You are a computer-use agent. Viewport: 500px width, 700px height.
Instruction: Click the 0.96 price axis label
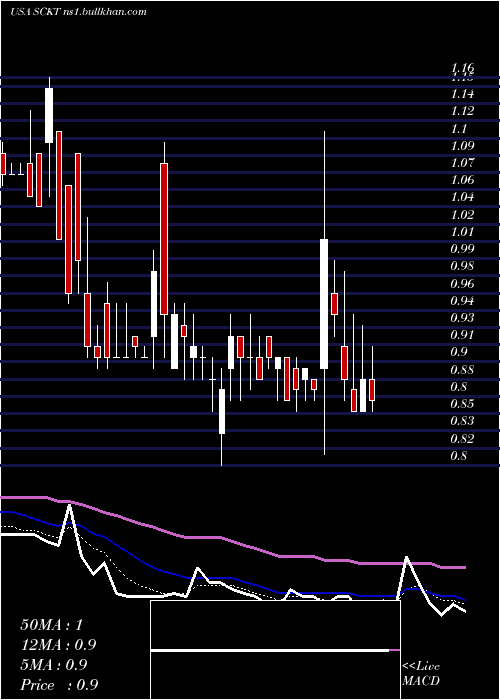pyautogui.click(x=462, y=283)
